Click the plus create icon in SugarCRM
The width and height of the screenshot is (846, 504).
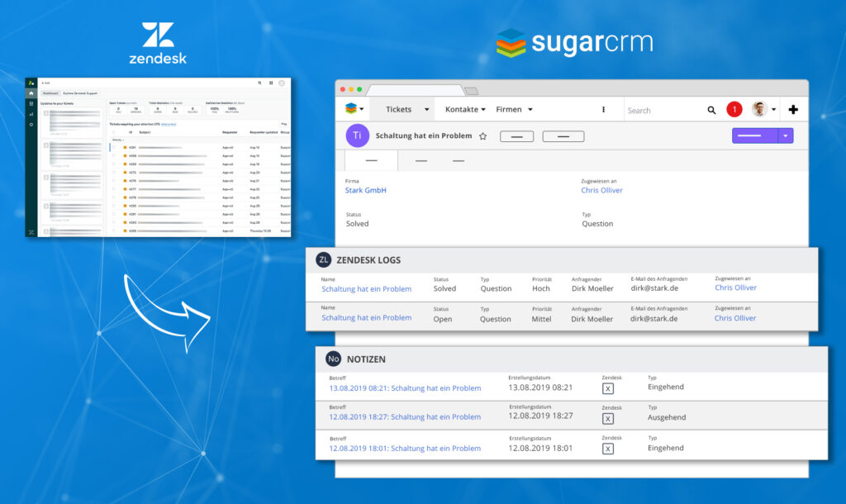tap(794, 108)
